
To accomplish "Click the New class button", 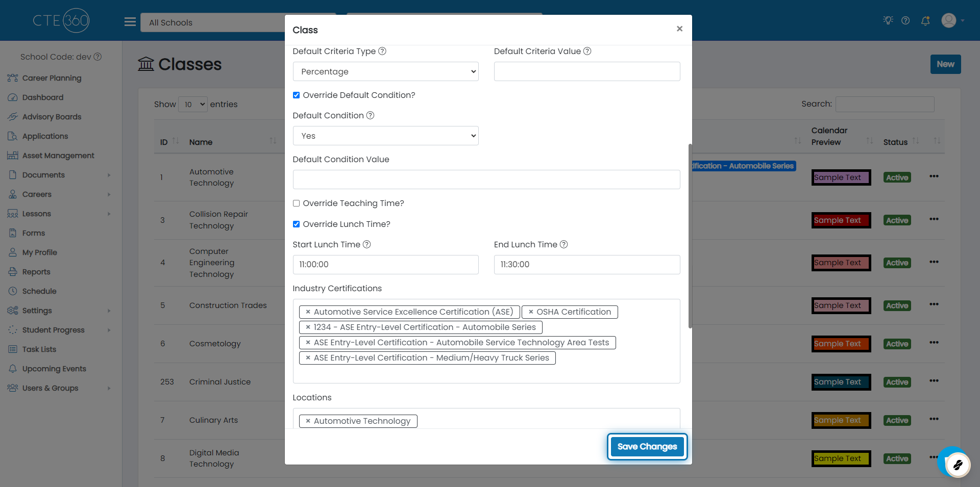I will [945, 64].
